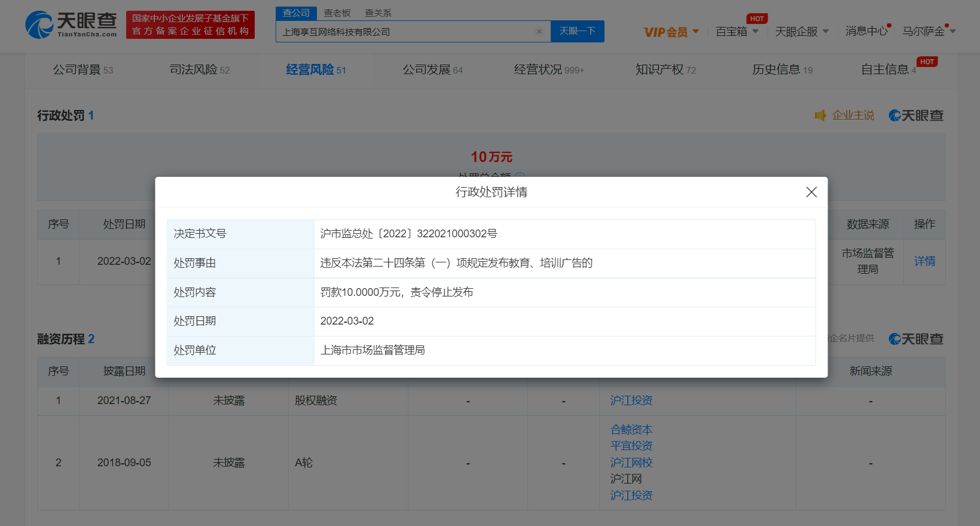Click the 国家中小企业发展子基金 red banner
Viewport: 980px width, 526px height.
click(190, 25)
